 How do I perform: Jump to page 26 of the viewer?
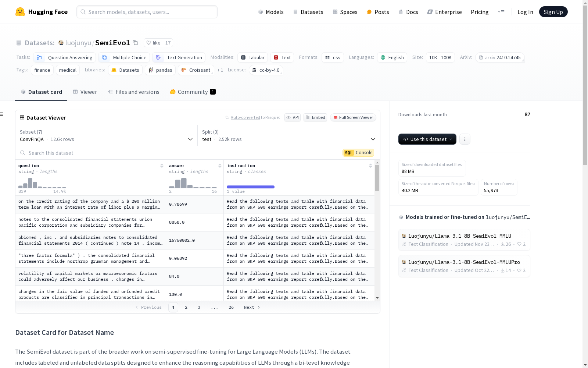[x=231, y=307]
